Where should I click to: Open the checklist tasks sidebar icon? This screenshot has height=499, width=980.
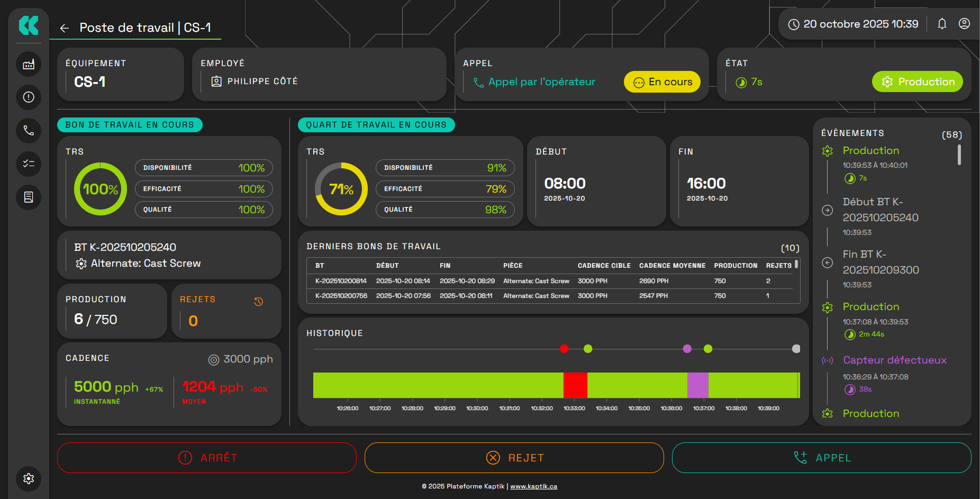pyautogui.click(x=29, y=164)
